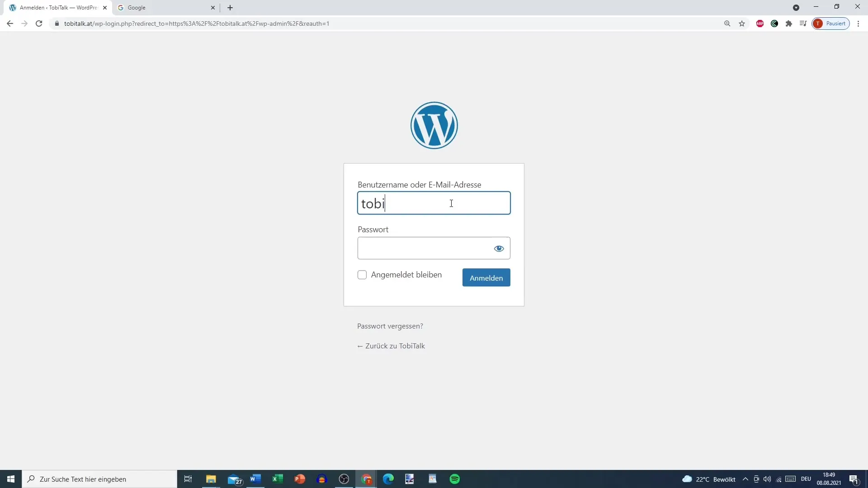Open the Passwort vergessen? link
The width and height of the screenshot is (868, 488).
pyautogui.click(x=390, y=326)
